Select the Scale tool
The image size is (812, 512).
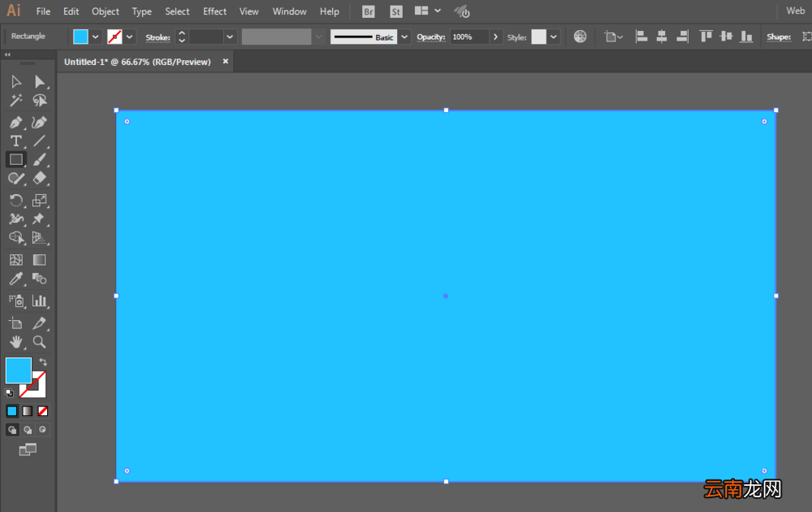[39, 200]
